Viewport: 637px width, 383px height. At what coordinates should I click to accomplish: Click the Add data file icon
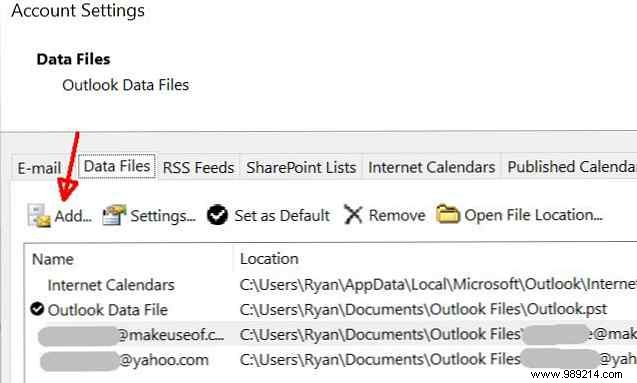[x=39, y=215]
